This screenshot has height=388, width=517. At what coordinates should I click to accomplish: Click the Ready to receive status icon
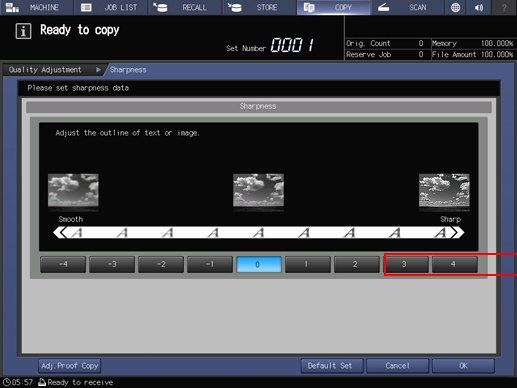[42, 382]
